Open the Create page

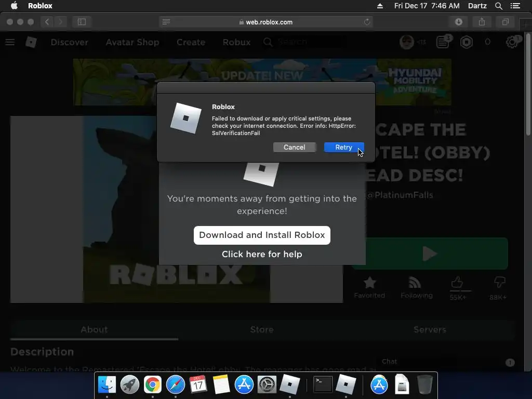point(191,42)
